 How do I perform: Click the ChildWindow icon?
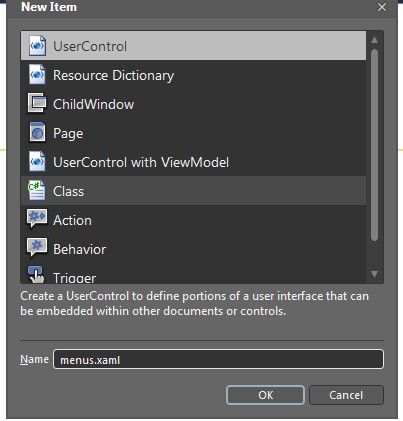tap(37, 104)
